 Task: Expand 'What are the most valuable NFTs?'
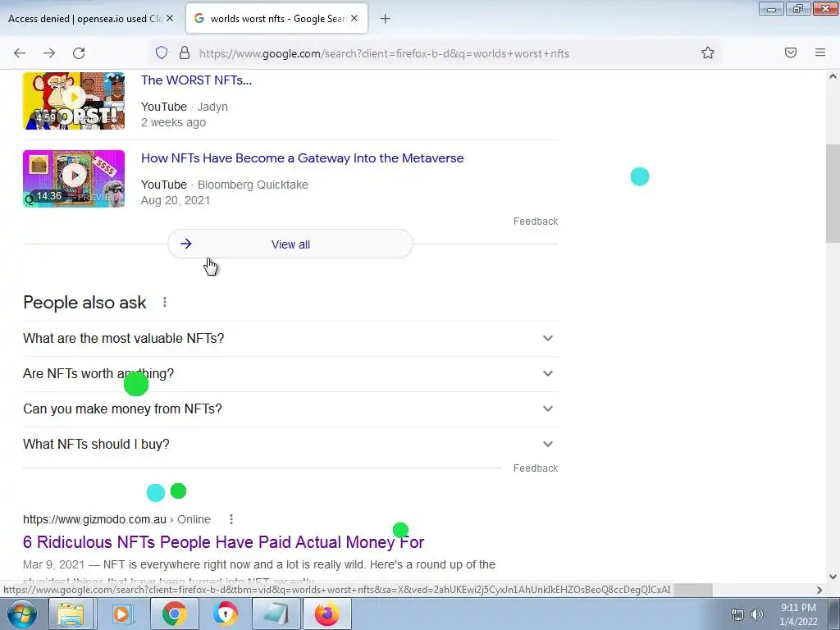[x=290, y=339]
